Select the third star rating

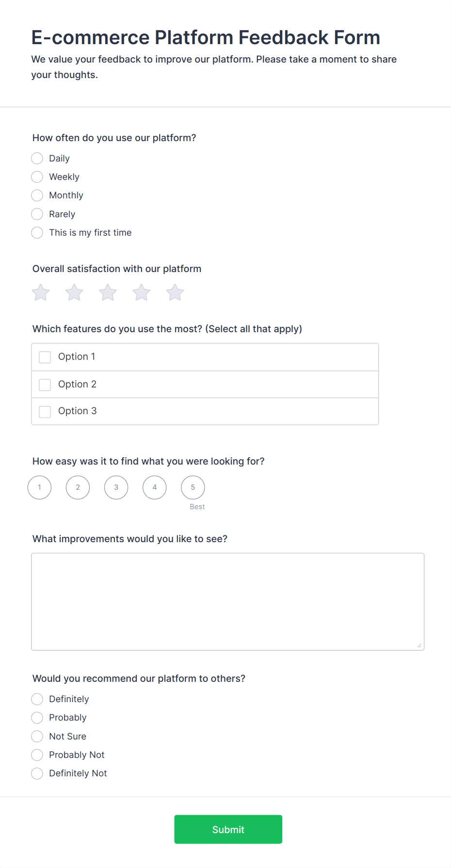pyautogui.click(x=108, y=293)
